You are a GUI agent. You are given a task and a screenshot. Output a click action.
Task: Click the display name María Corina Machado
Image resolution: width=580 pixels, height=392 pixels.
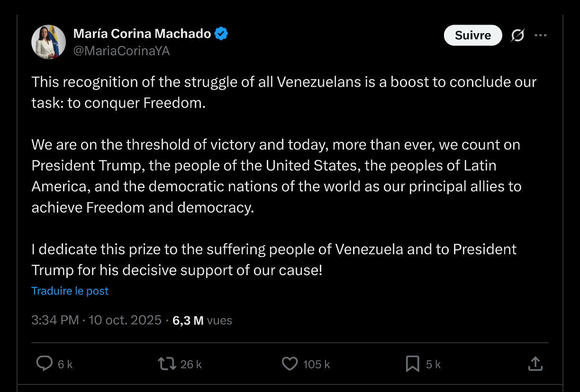(142, 34)
